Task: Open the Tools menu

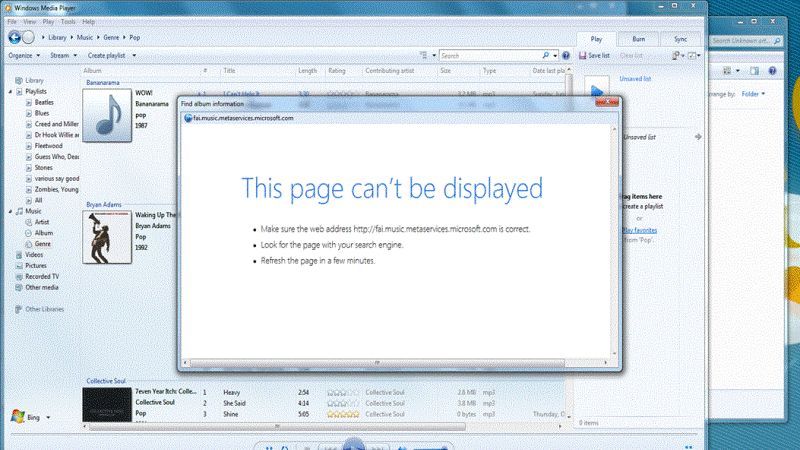Action: [68, 22]
